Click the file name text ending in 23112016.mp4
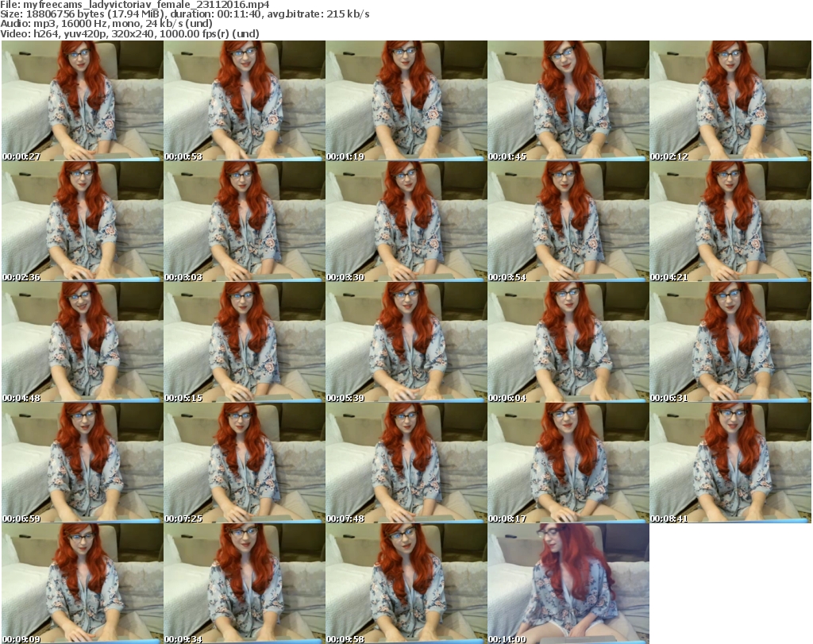 [x=147, y=5]
